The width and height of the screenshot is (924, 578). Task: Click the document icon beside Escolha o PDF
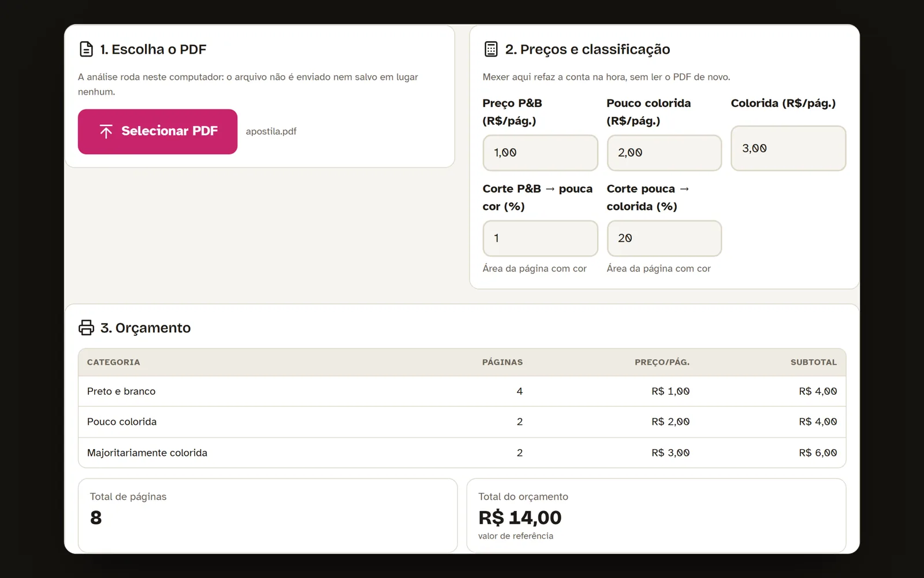(86, 49)
